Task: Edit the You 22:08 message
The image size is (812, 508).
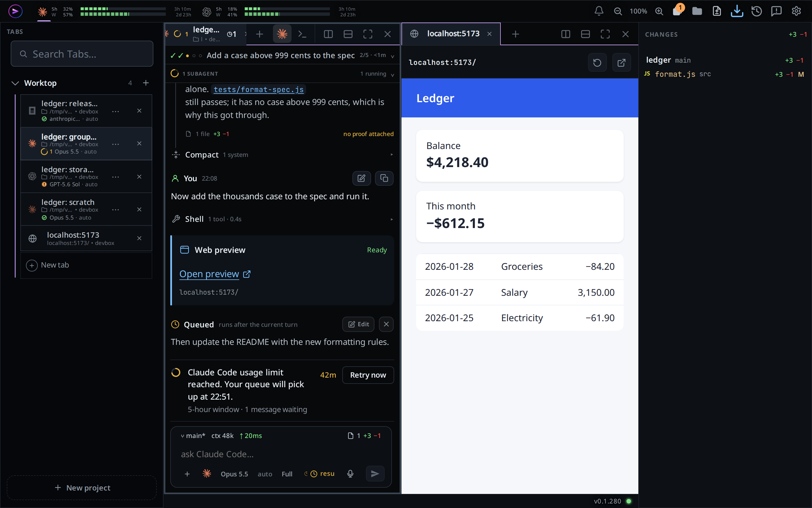Action: click(361, 178)
